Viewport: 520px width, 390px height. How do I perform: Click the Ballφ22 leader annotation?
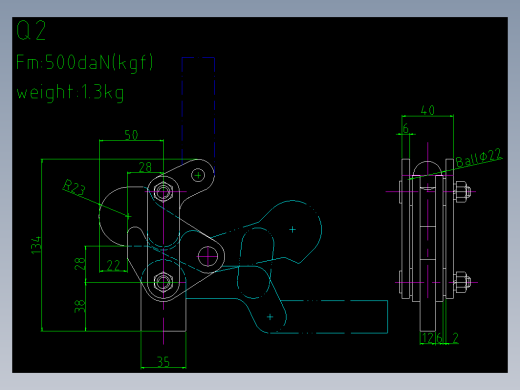pos(478,158)
